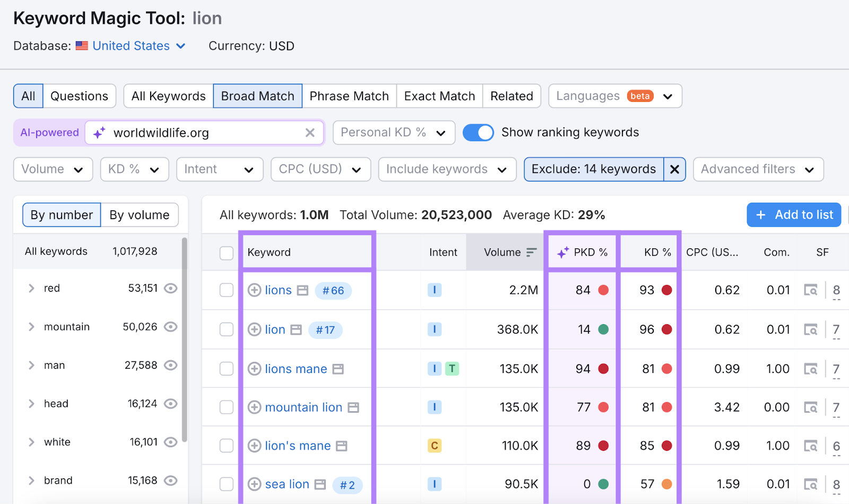View SERP features icon in sea lion row

click(x=810, y=484)
